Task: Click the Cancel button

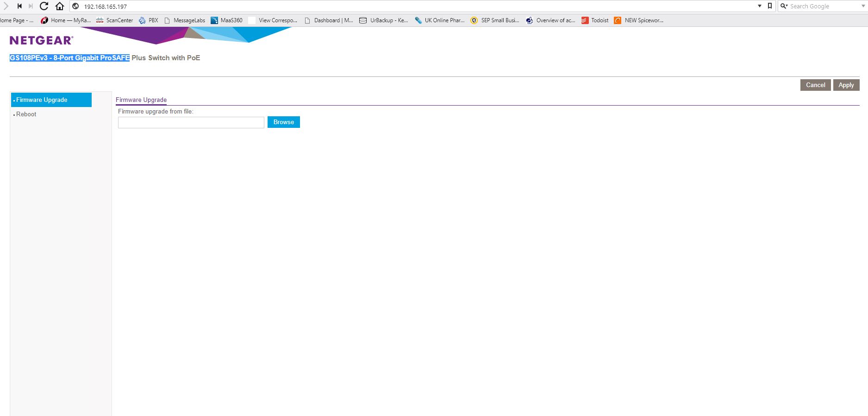Action: (x=815, y=85)
